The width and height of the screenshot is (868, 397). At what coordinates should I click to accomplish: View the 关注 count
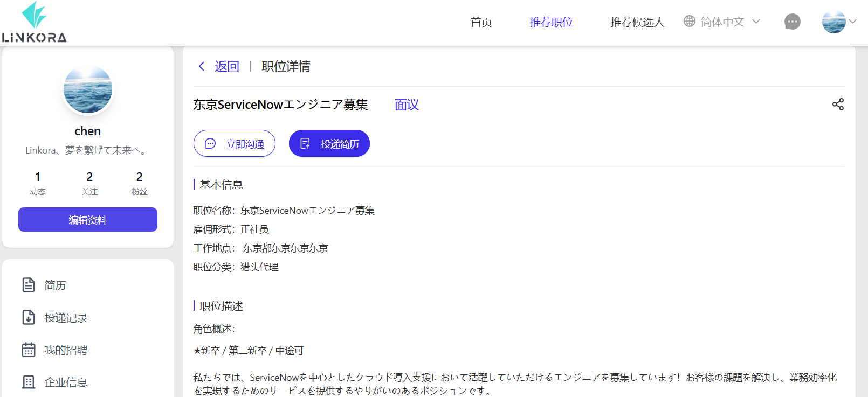point(89,183)
